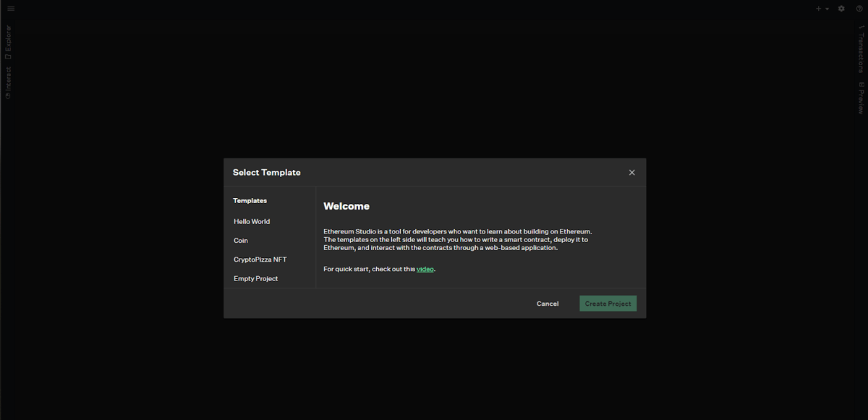Viewport: 868px width, 420px height.
Task: Click the Welcome heading text
Action: tap(346, 206)
